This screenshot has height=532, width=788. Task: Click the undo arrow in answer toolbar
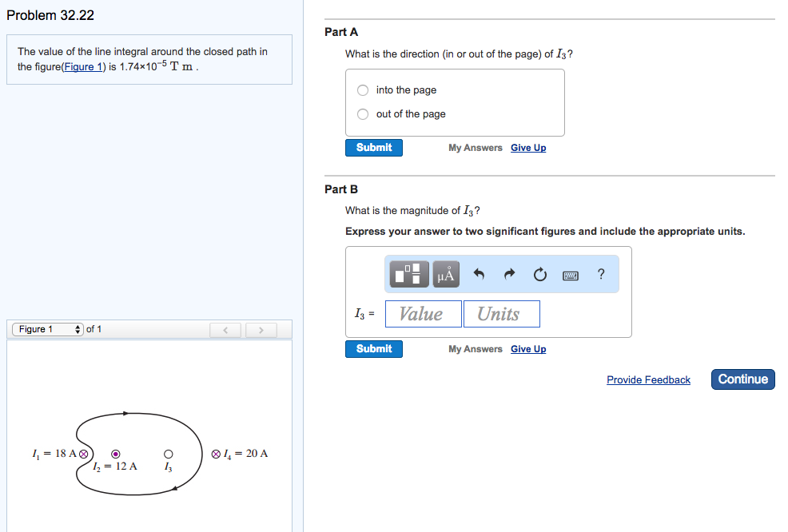[x=480, y=274]
